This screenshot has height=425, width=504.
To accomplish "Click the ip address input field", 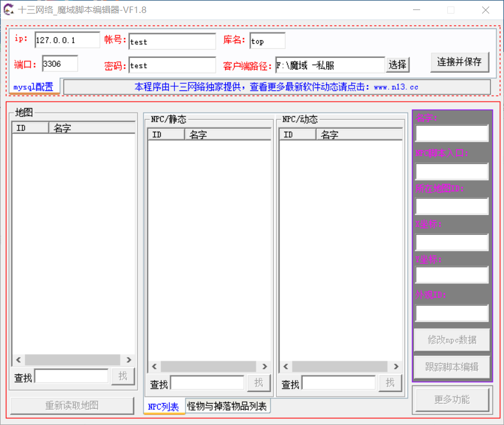I will click(67, 40).
